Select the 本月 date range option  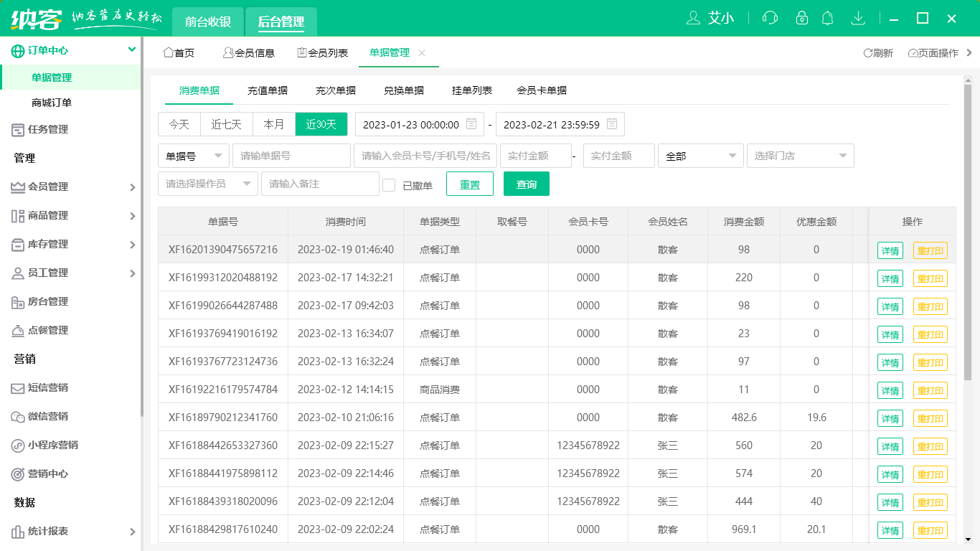[x=274, y=124]
